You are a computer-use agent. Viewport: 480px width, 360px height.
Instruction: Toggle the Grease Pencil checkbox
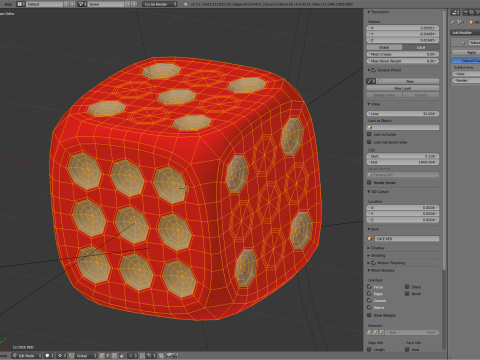(374, 70)
